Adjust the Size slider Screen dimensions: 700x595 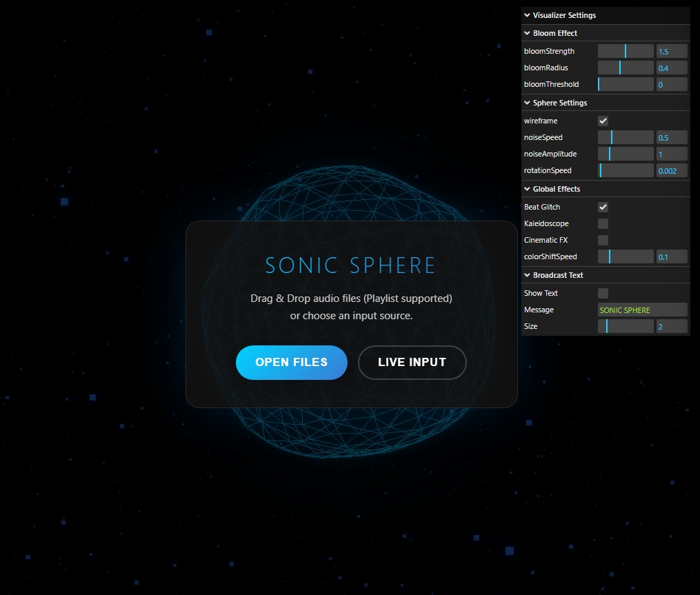(626, 325)
